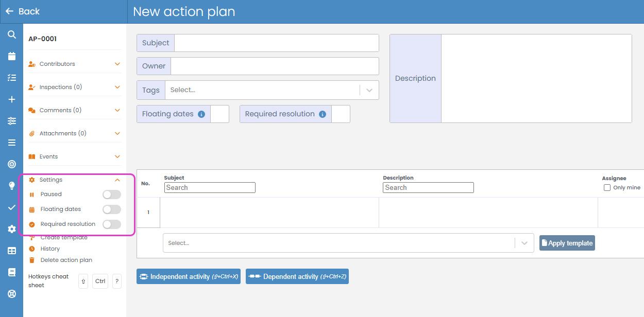
Task: Toggle the Required resolution switch in Settings
Action: click(x=111, y=224)
